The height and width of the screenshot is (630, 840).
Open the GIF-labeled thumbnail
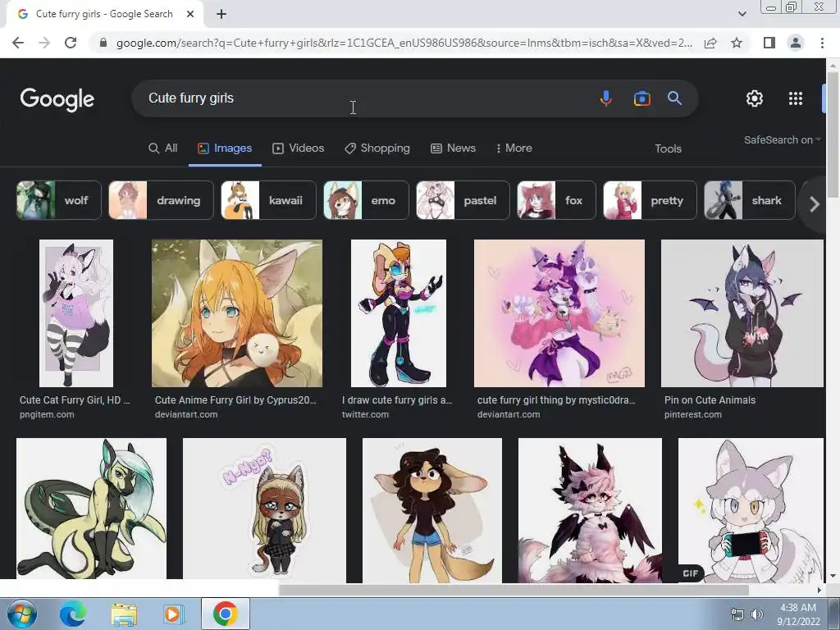pyautogui.click(x=751, y=510)
